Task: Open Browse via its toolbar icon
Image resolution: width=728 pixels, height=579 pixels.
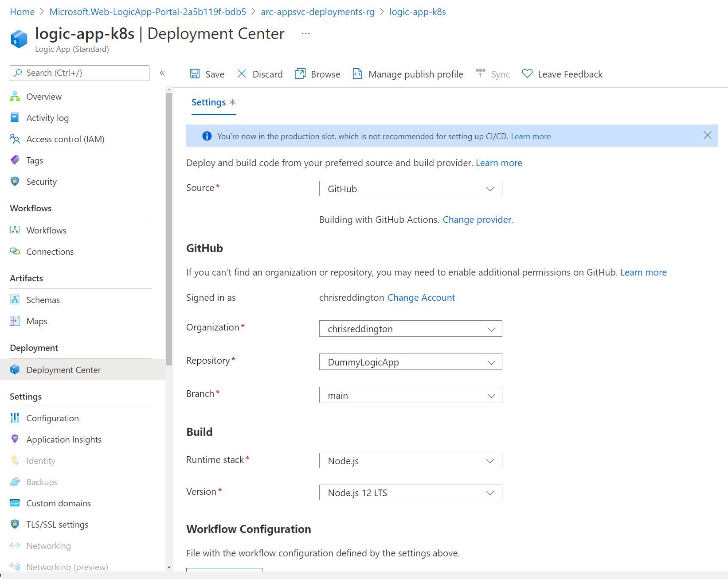Action: pyautogui.click(x=300, y=74)
